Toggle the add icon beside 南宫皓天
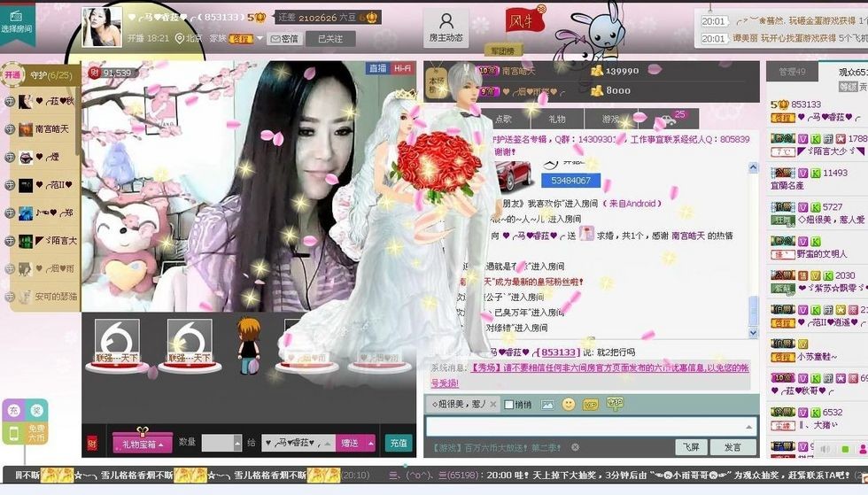This screenshot has width=868, height=495. pos(10,129)
